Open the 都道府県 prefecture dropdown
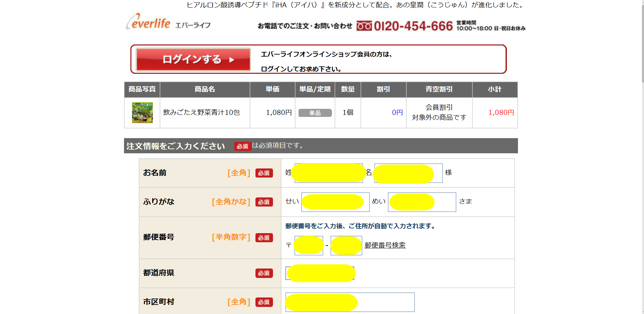 320,273
